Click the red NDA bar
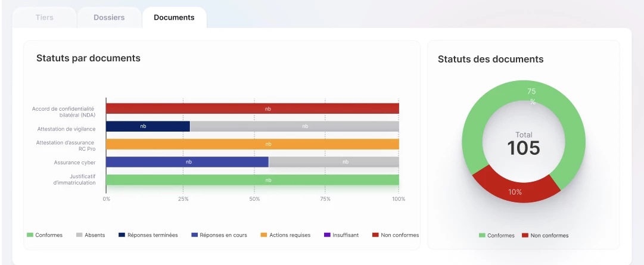The height and width of the screenshot is (265, 644). (x=252, y=108)
